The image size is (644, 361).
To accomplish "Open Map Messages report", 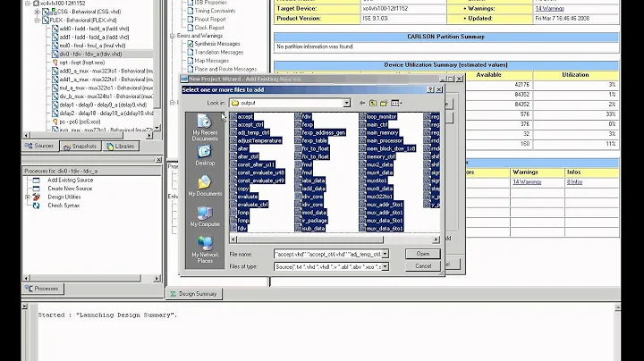I will click(x=211, y=61).
